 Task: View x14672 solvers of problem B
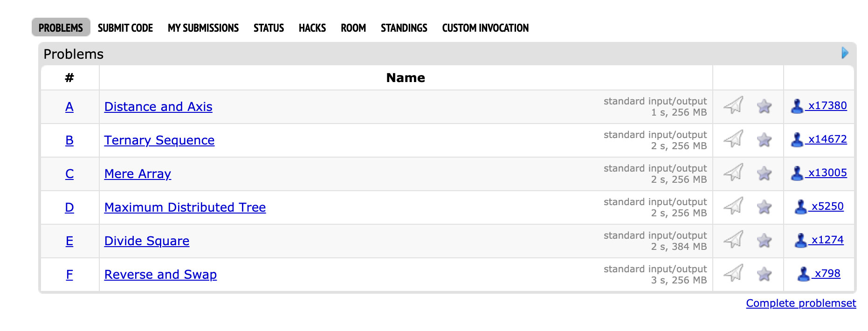coord(827,139)
